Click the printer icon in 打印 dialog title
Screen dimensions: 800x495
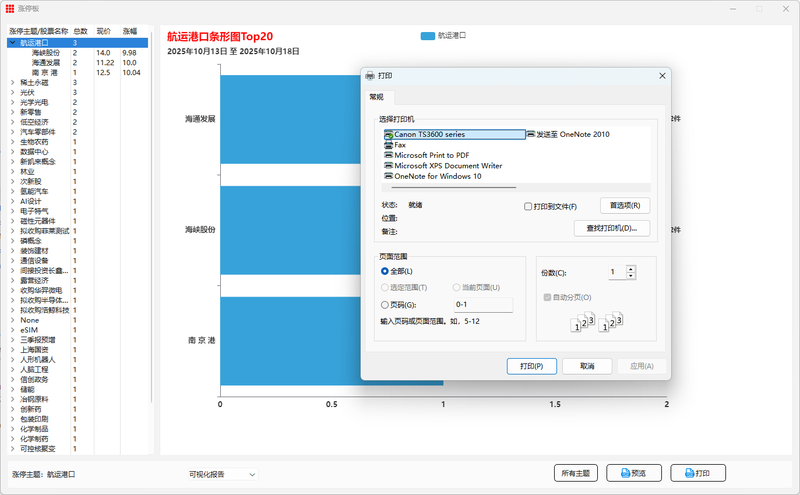click(x=370, y=76)
